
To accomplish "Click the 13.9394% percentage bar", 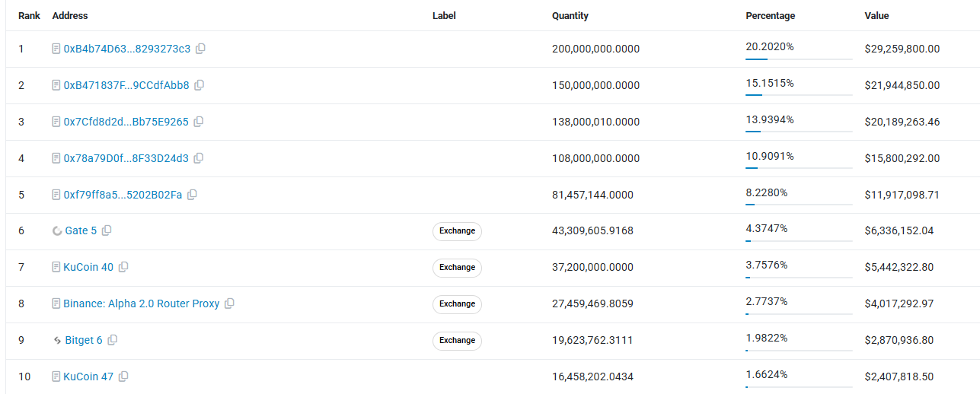I will coord(799,132).
